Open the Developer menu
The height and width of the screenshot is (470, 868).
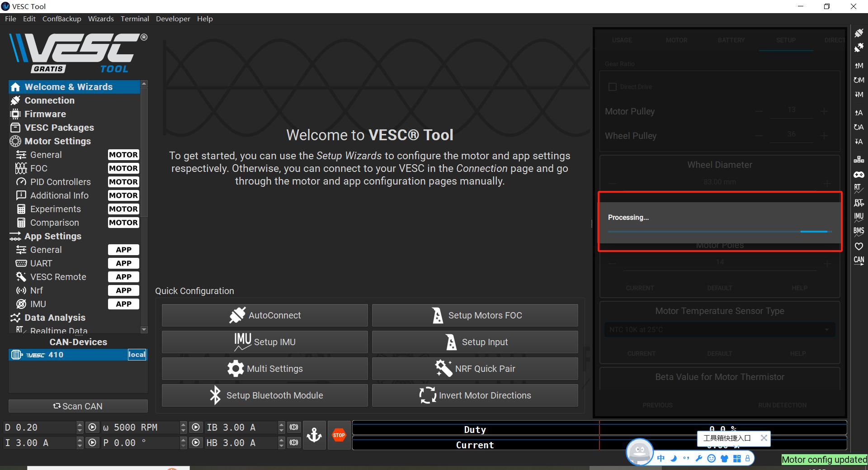(173, 19)
